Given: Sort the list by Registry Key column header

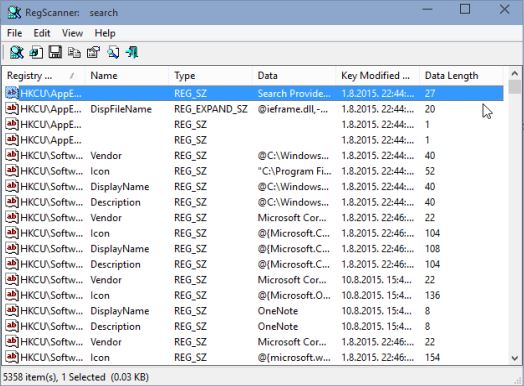Looking at the screenshot, I should coord(43,76).
